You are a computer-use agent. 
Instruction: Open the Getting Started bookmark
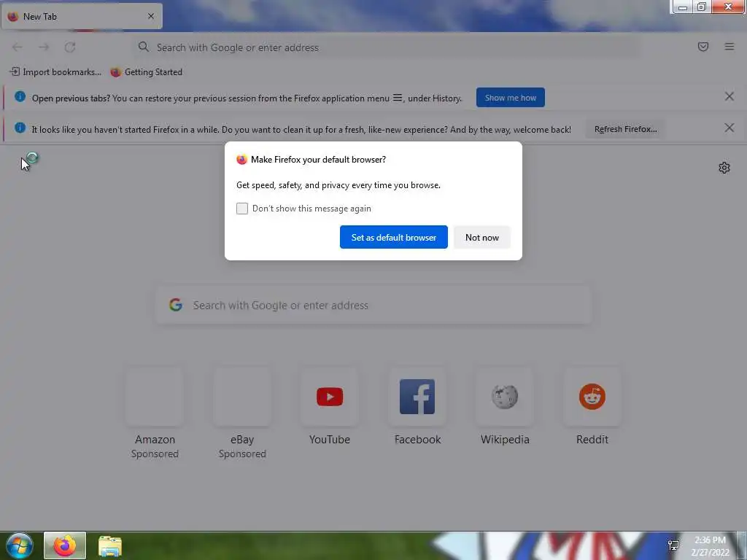click(146, 72)
